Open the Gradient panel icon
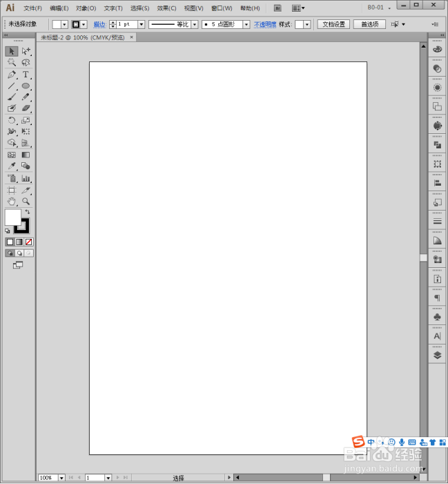448x484 pixels. (x=437, y=240)
